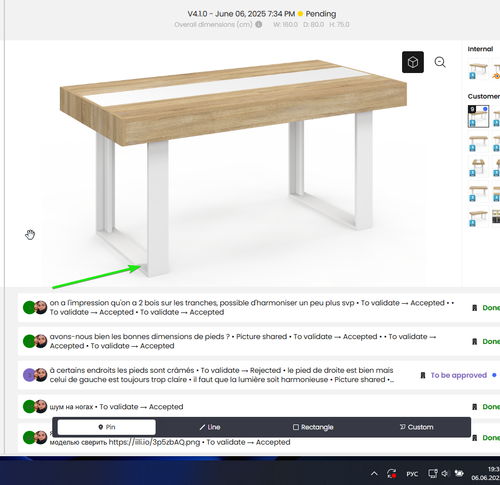Open the 3D cube viewer button
The width and height of the screenshot is (500, 485).
413,62
